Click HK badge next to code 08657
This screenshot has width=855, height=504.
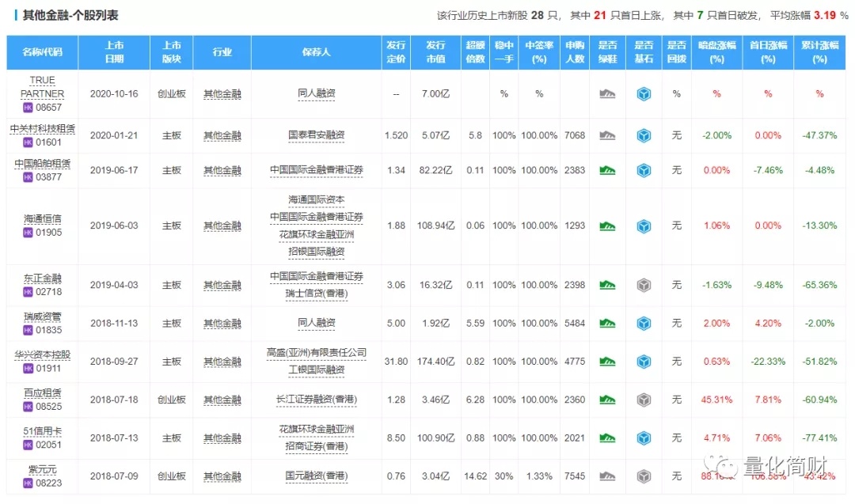[28, 108]
